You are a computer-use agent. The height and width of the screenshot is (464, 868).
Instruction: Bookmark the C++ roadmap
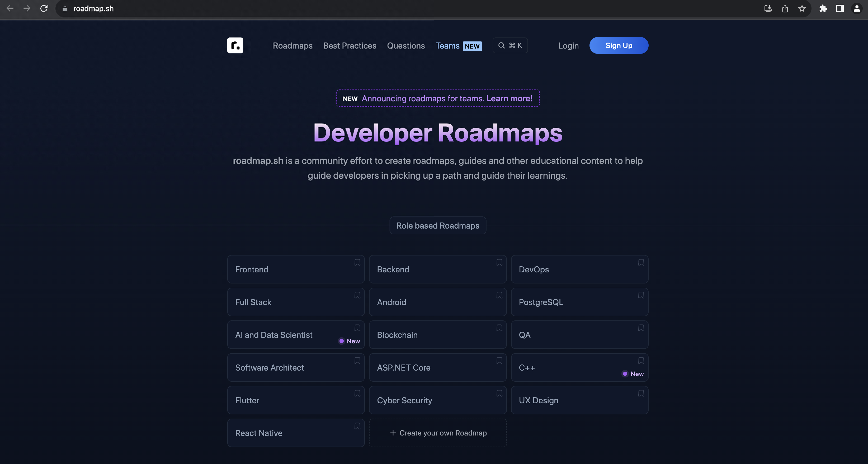[641, 361]
